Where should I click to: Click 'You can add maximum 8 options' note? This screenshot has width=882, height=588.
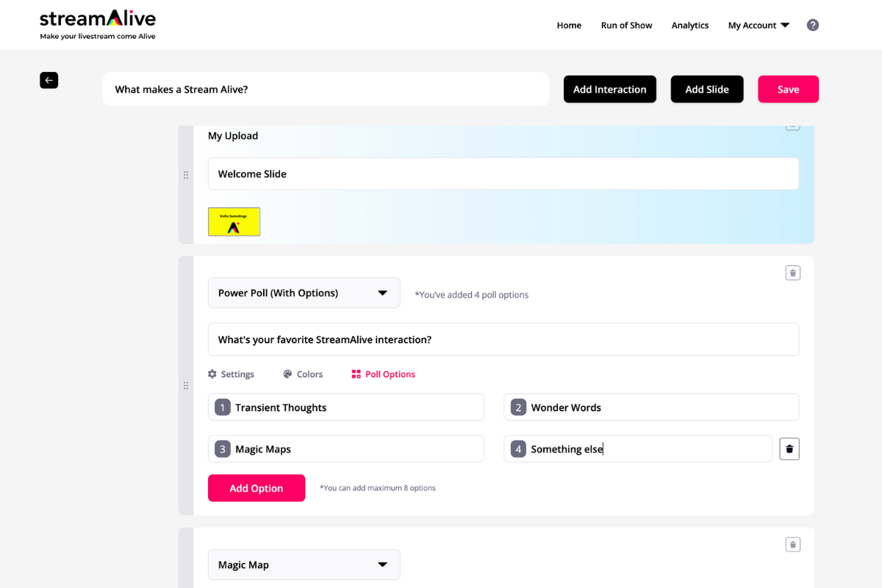[378, 488]
